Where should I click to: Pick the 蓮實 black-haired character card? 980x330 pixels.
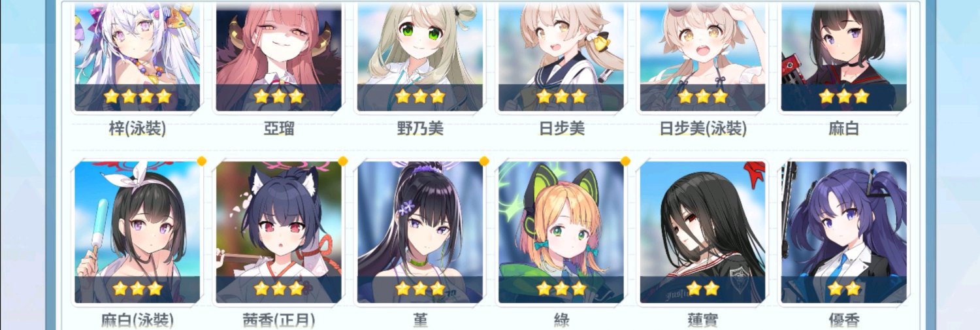[702, 232]
